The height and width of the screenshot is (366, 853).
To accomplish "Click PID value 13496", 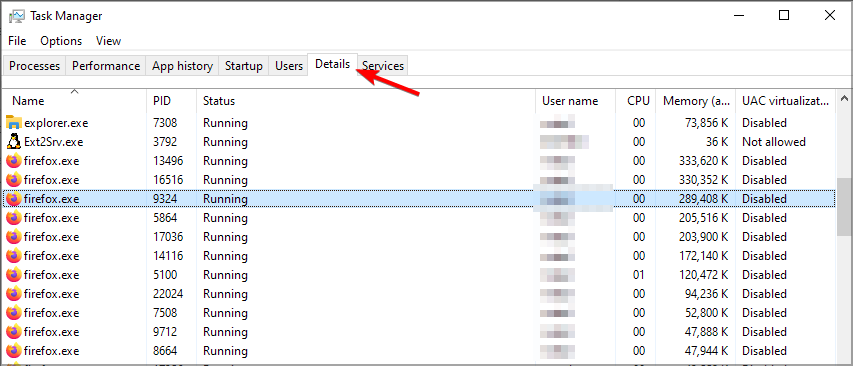I will point(168,161).
